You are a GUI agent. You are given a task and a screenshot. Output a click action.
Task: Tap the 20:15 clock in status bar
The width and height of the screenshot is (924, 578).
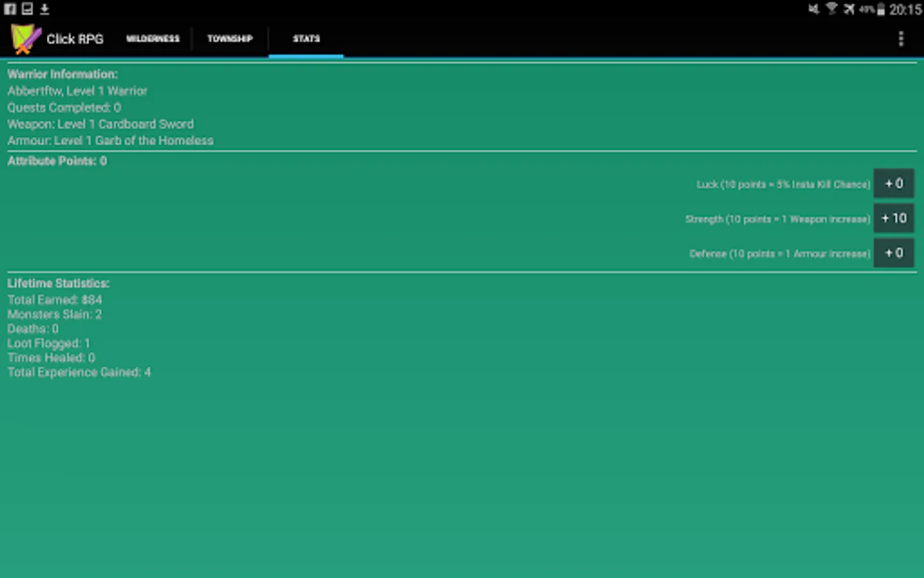905,9
